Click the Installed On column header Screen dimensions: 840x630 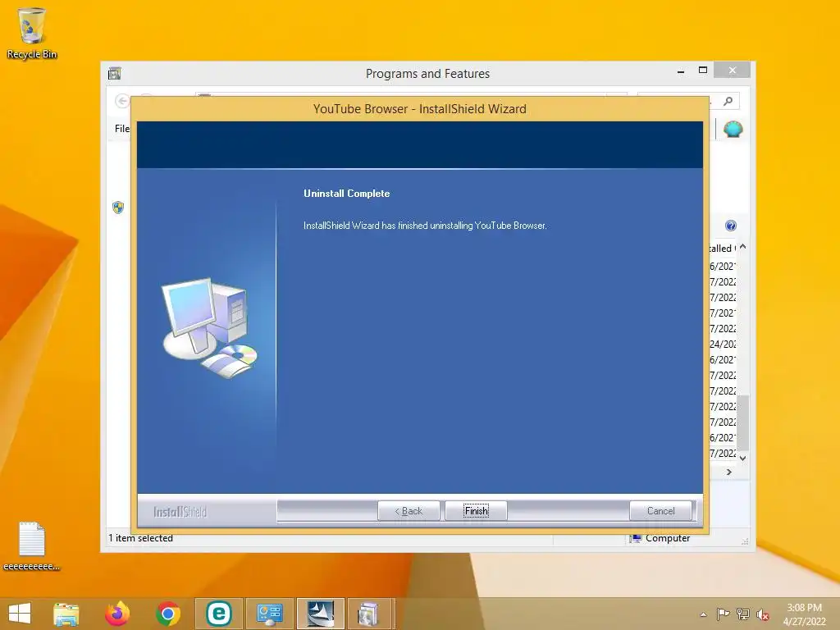tap(722, 248)
